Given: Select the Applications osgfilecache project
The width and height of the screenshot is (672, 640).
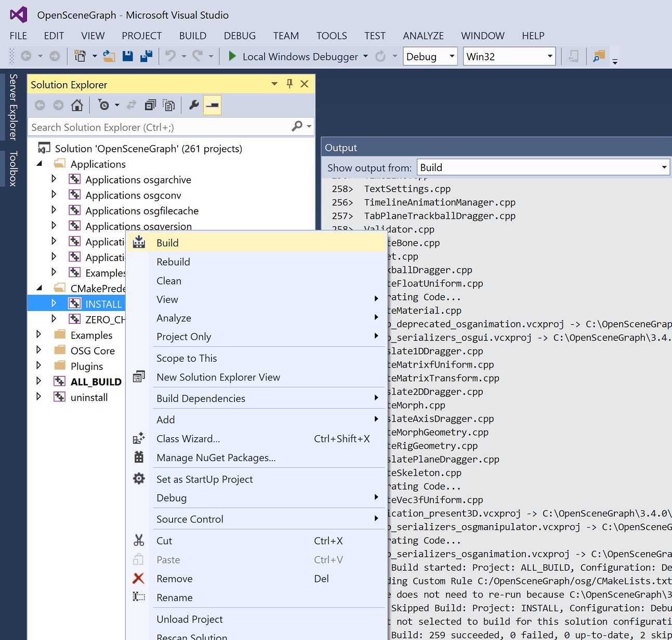Looking at the screenshot, I should [142, 211].
